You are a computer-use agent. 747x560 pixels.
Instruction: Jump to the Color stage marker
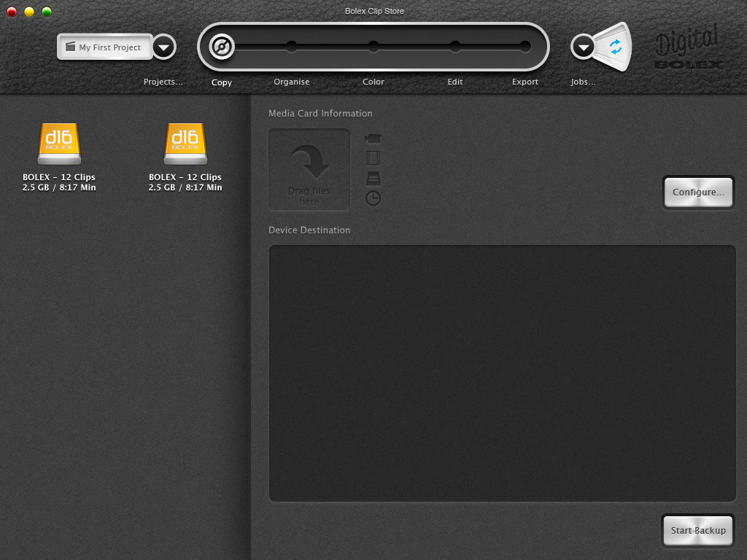(x=373, y=46)
